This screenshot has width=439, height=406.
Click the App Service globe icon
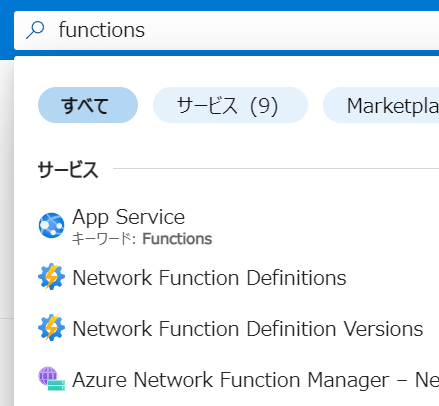[51, 225]
